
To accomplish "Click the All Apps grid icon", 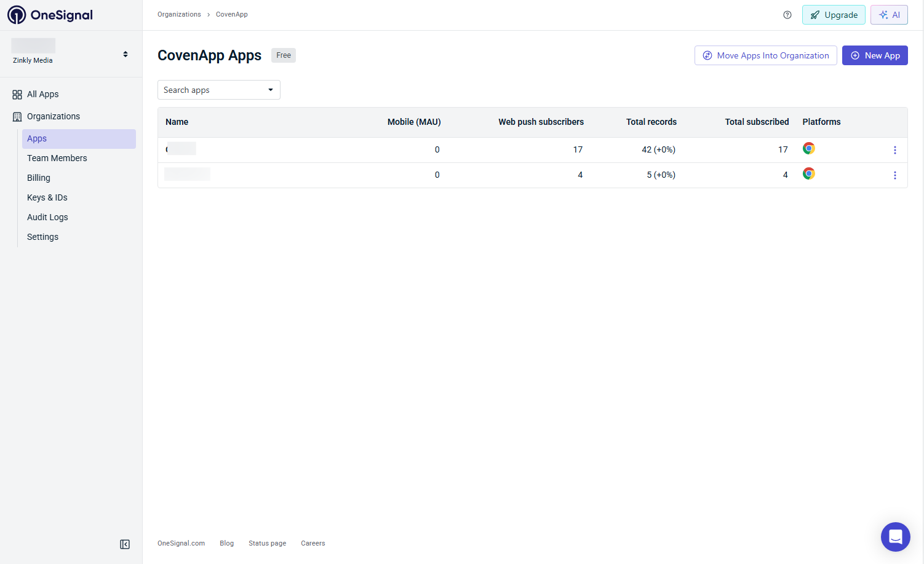I will click(17, 94).
